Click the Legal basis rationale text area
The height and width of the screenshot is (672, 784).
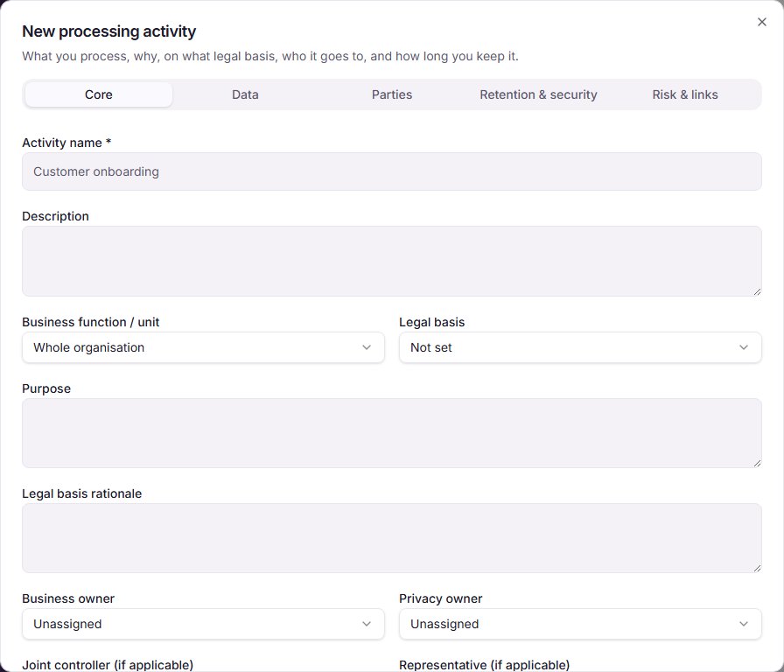[x=392, y=538]
